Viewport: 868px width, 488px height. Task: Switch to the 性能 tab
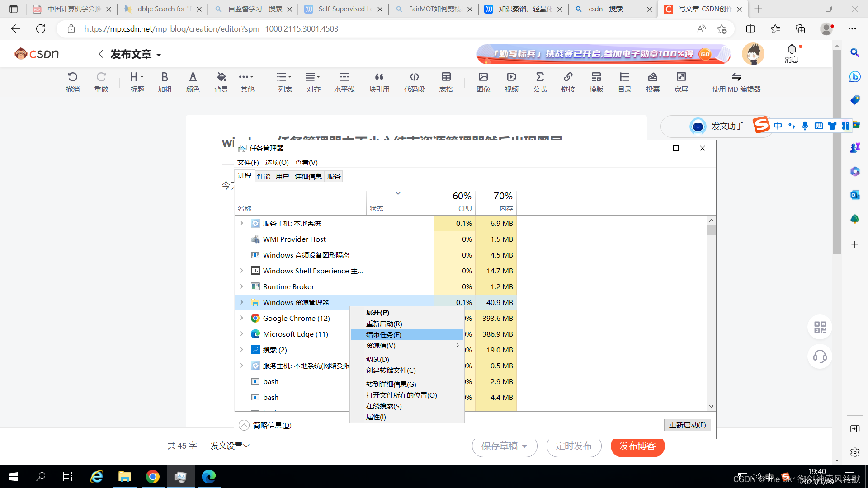(x=264, y=176)
